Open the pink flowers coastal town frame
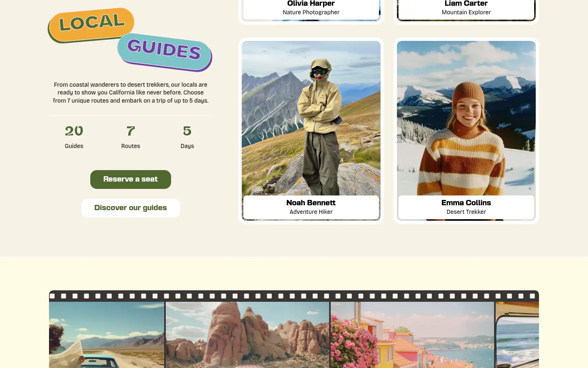This screenshot has height=368, width=588. (412, 335)
